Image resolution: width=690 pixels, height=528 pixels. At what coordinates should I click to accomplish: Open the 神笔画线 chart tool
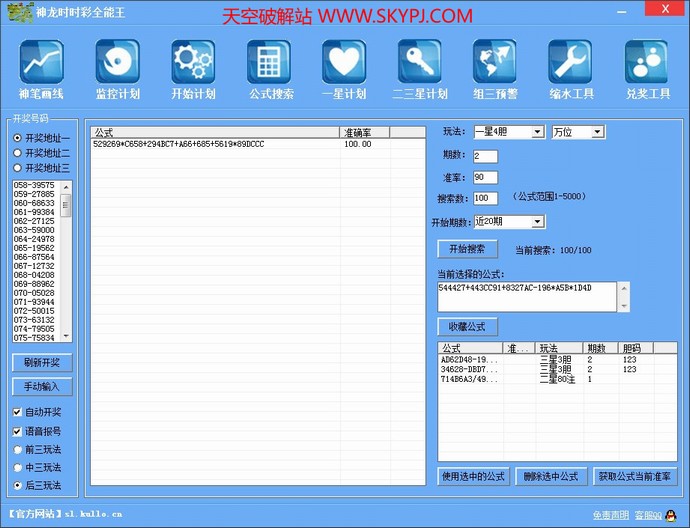click(x=41, y=63)
